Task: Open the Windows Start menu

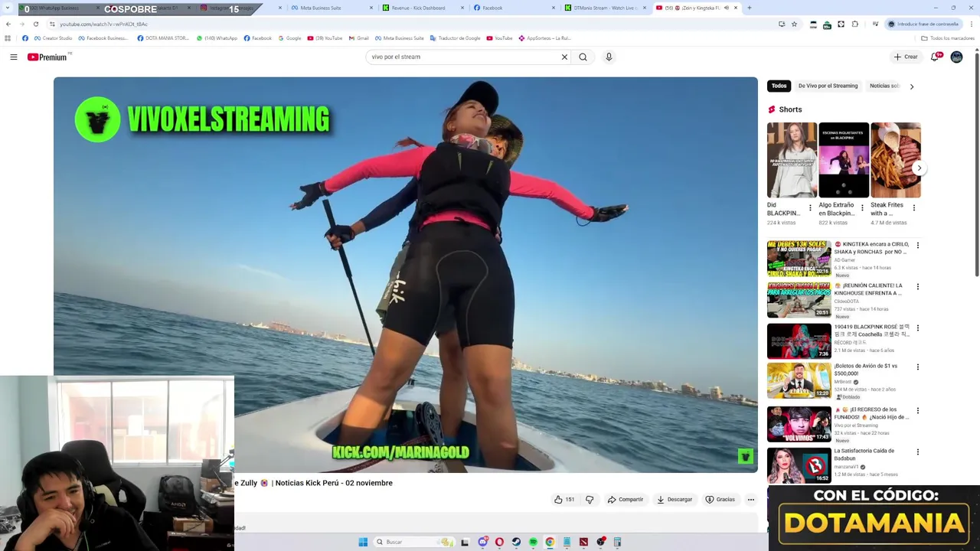Action: [x=363, y=542]
